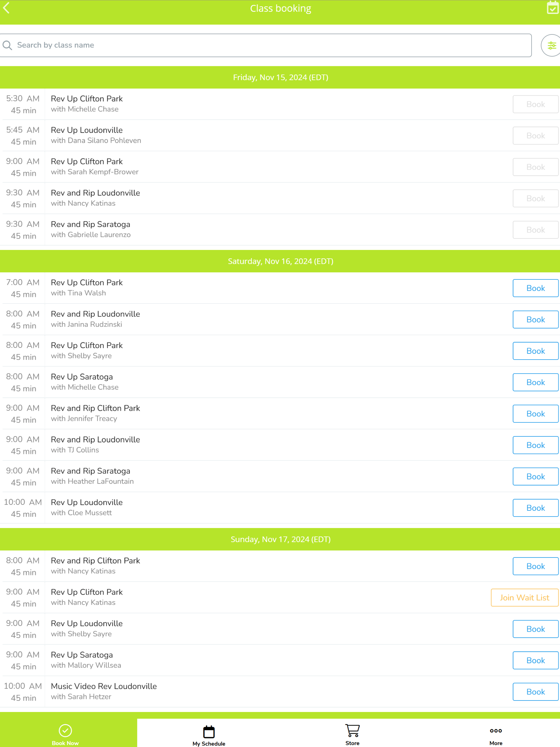Open the My Schedule calendar tab
560x747 pixels.
tap(209, 734)
